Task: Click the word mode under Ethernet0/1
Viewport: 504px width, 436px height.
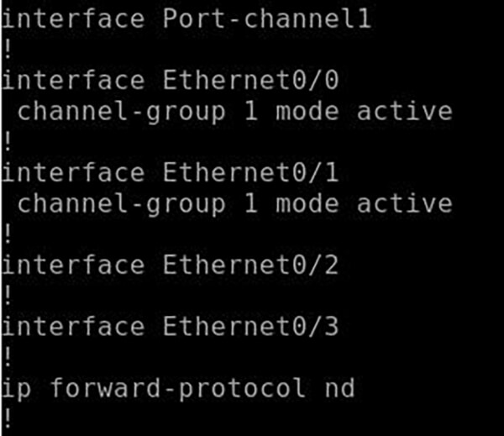Action: [x=307, y=203]
